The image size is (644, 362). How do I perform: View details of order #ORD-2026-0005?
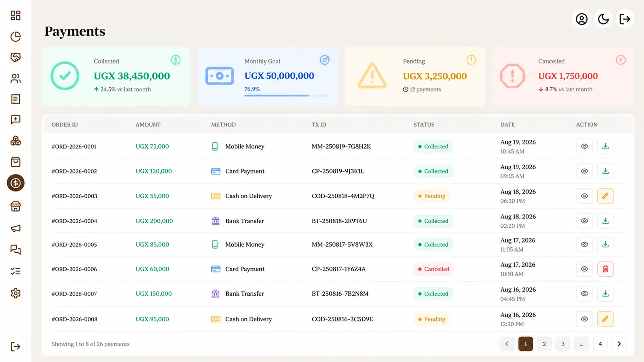pyautogui.click(x=584, y=244)
